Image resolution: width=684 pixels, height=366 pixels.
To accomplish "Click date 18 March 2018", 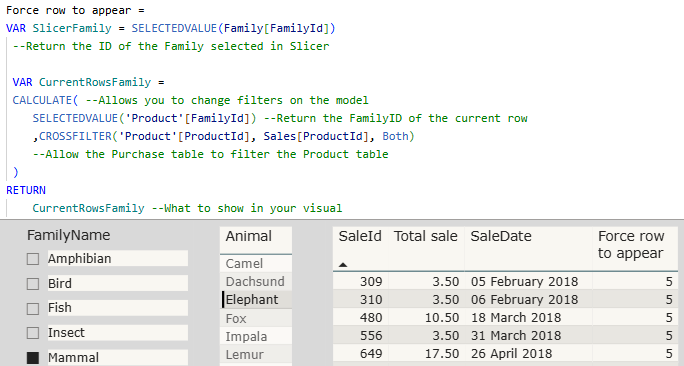I will point(516,318).
